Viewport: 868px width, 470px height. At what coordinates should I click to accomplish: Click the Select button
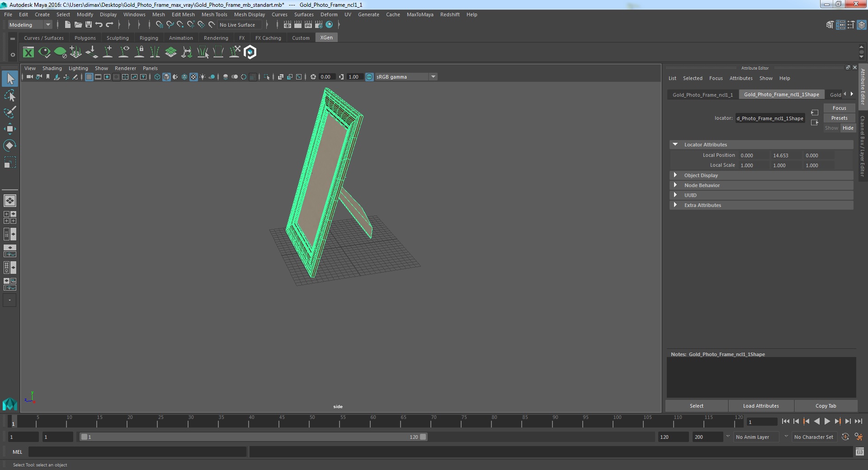(x=697, y=406)
